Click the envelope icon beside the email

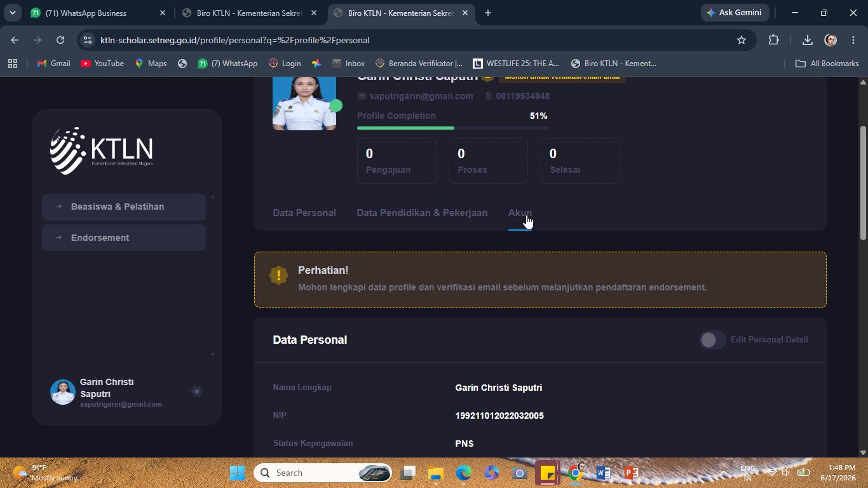(362, 96)
